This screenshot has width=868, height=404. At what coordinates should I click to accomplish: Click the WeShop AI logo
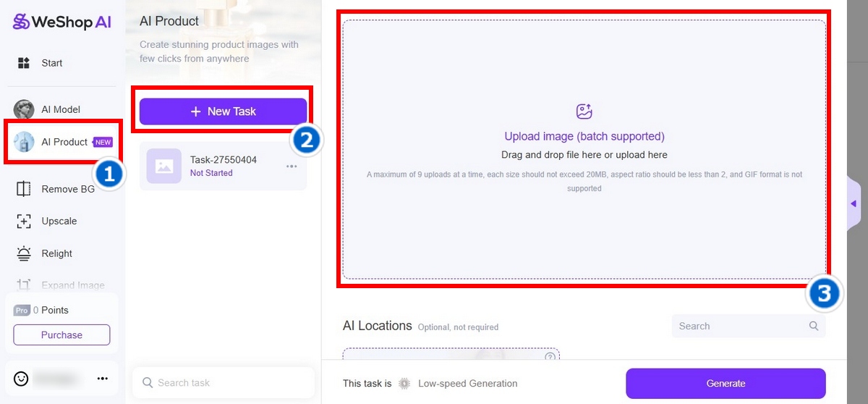click(x=62, y=22)
